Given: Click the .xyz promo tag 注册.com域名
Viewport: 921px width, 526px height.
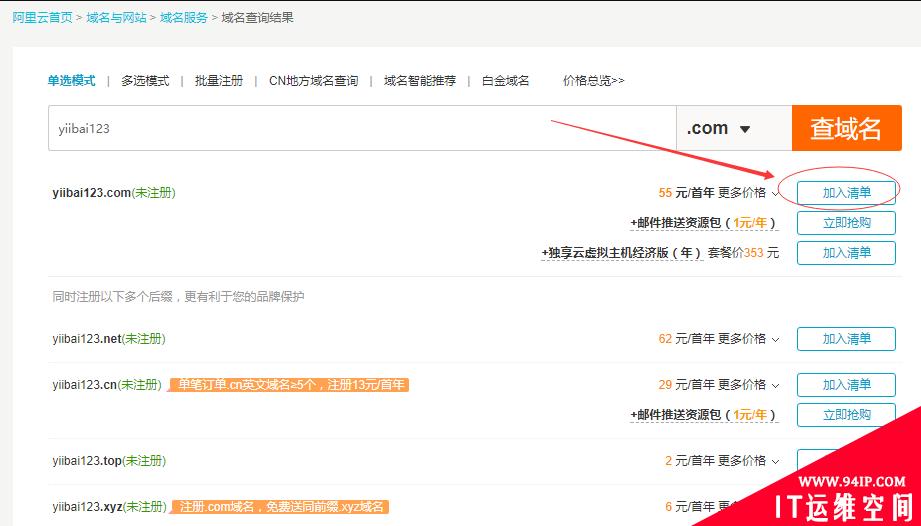Looking at the screenshot, I should pyautogui.click(x=280, y=506).
